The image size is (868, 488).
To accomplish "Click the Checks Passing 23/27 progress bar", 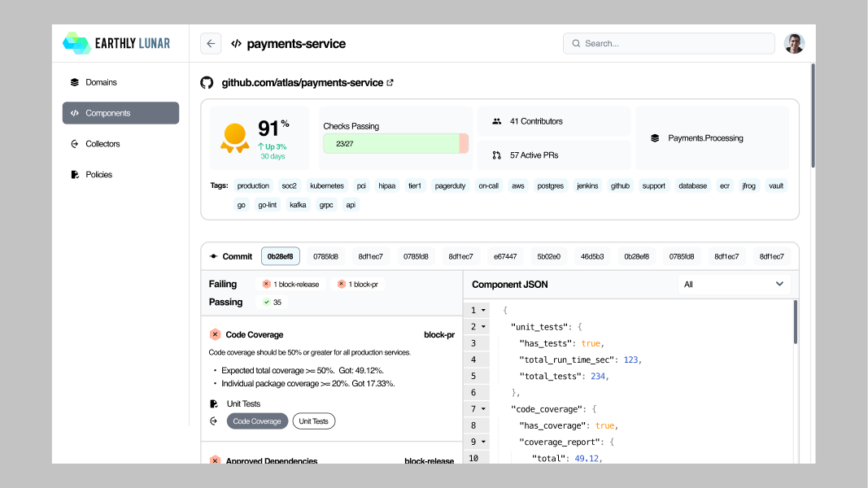I will click(x=396, y=144).
